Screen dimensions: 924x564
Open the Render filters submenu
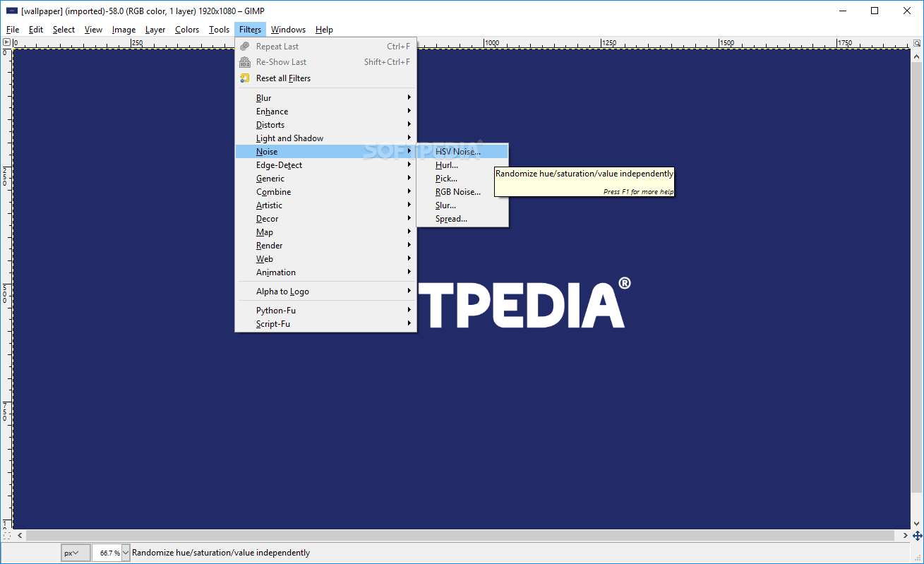[x=326, y=246]
